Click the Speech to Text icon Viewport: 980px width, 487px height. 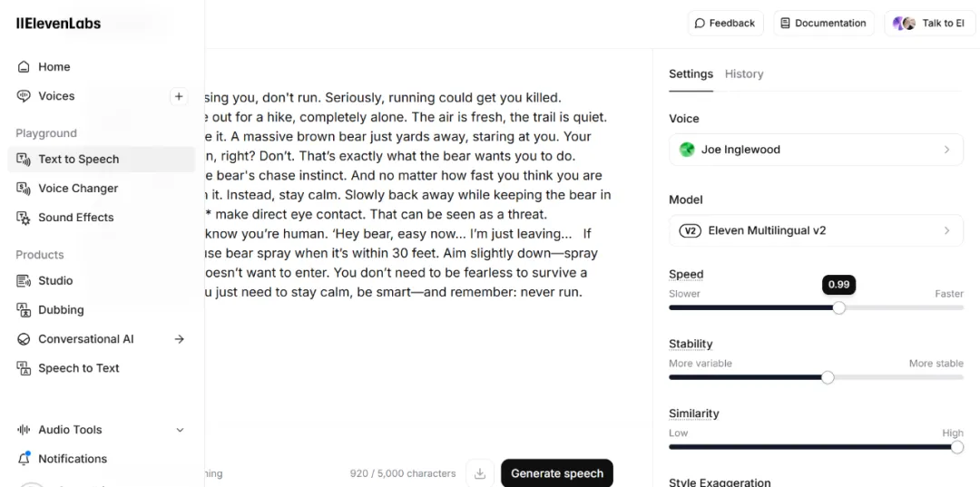pyautogui.click(x=24, y=368)
